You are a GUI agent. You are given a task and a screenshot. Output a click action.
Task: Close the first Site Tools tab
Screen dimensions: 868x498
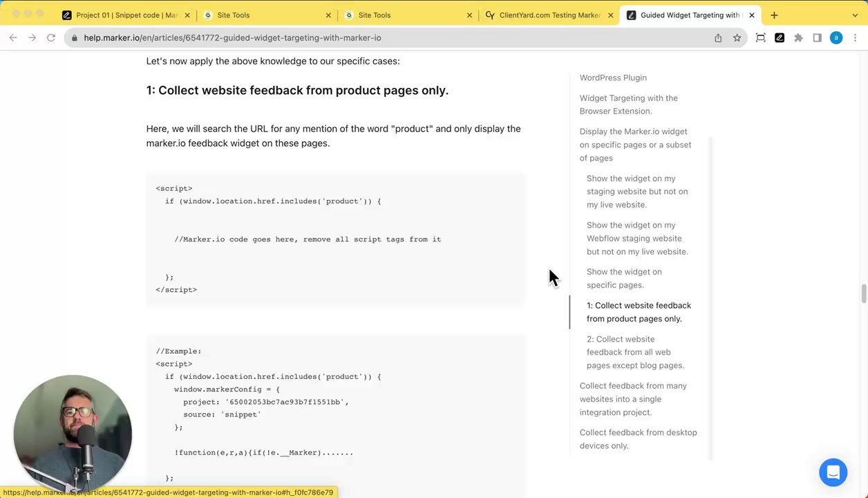click(328, 15)
